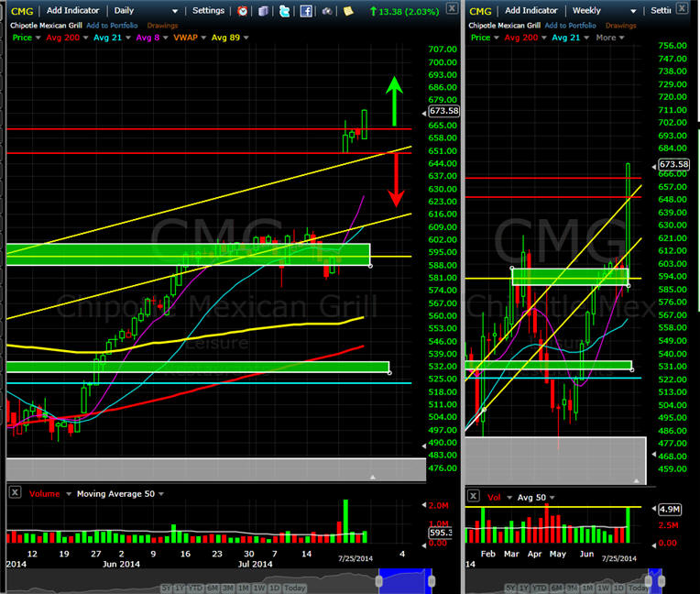Select YTD range on daily chart
Image resolution: width=700 pixels, height=594 pixels.
point(195,588)
